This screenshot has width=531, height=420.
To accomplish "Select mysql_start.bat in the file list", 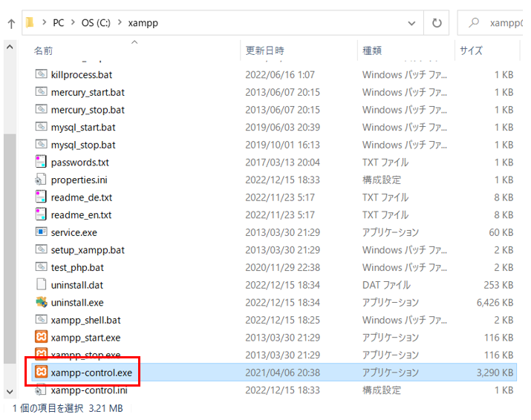I will pos(83,128).
